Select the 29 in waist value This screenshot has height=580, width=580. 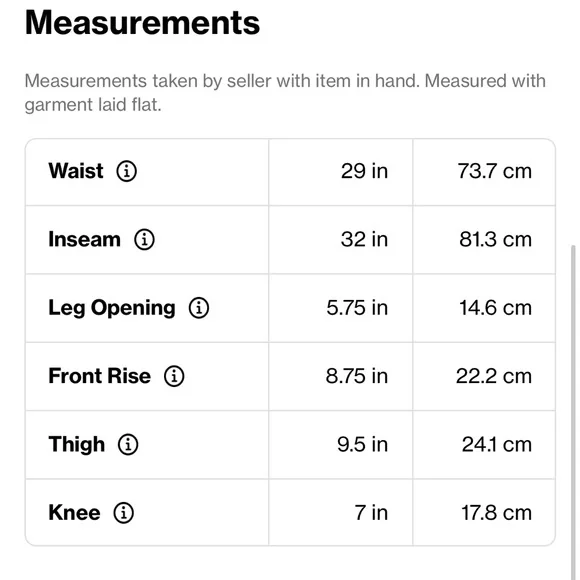coord(364,171)
